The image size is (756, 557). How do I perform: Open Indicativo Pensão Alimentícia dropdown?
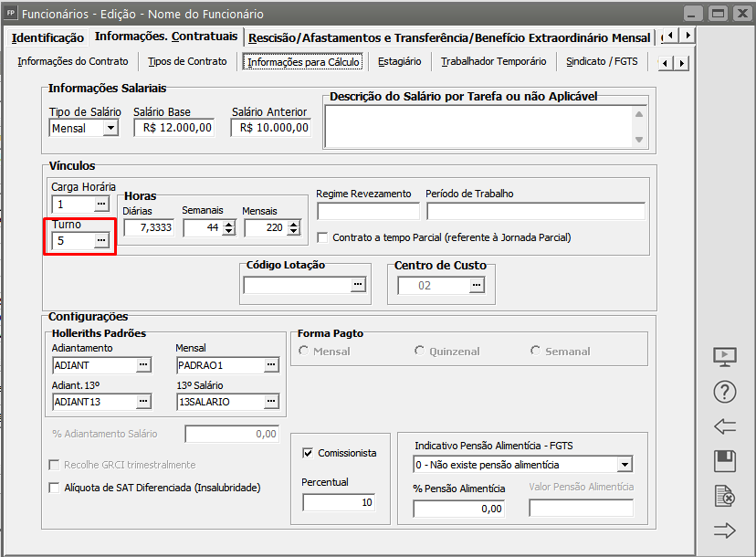click(625, 465)
